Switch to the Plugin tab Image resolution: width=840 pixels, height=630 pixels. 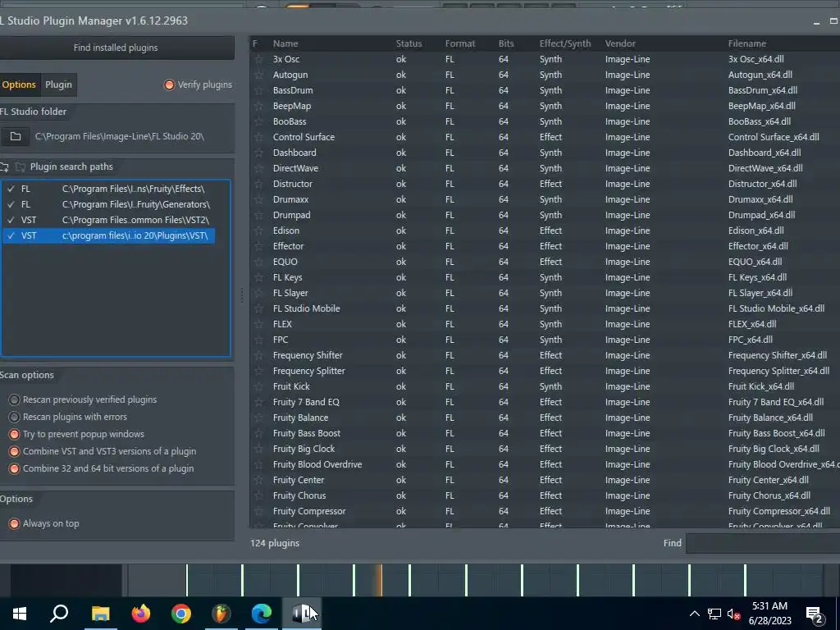58,84
